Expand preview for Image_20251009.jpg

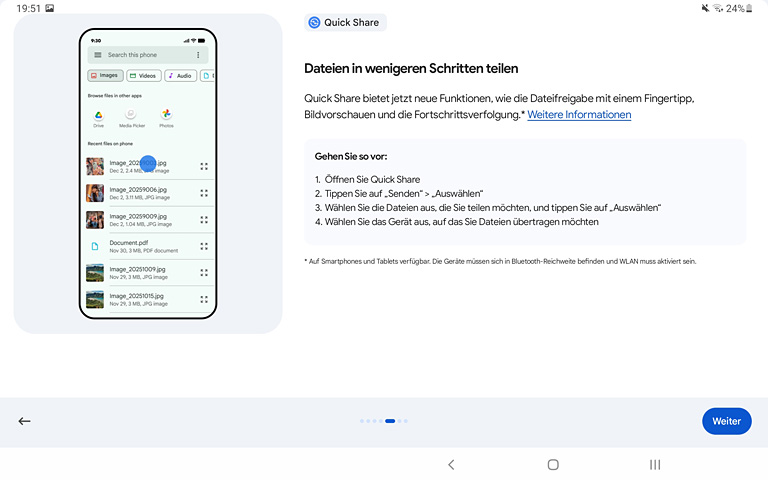tap(204, 272)
